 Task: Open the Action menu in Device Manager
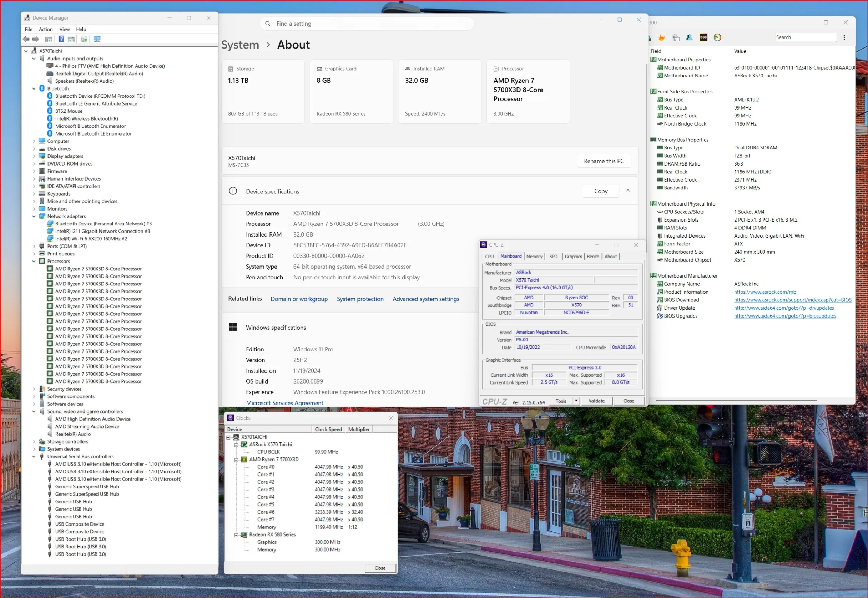pyautogui.click(x=46, y=29)
